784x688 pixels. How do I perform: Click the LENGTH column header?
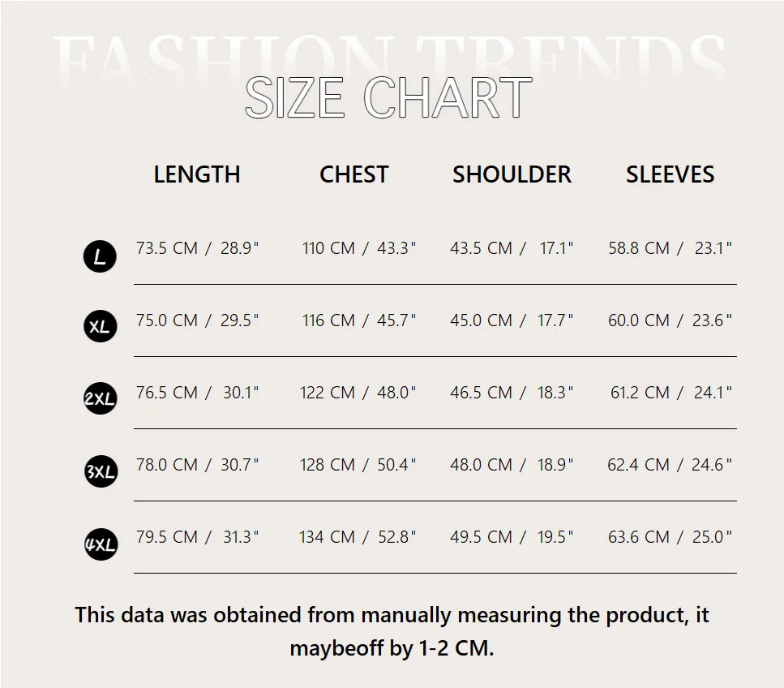pyautogui.click(x=197, y=174)
